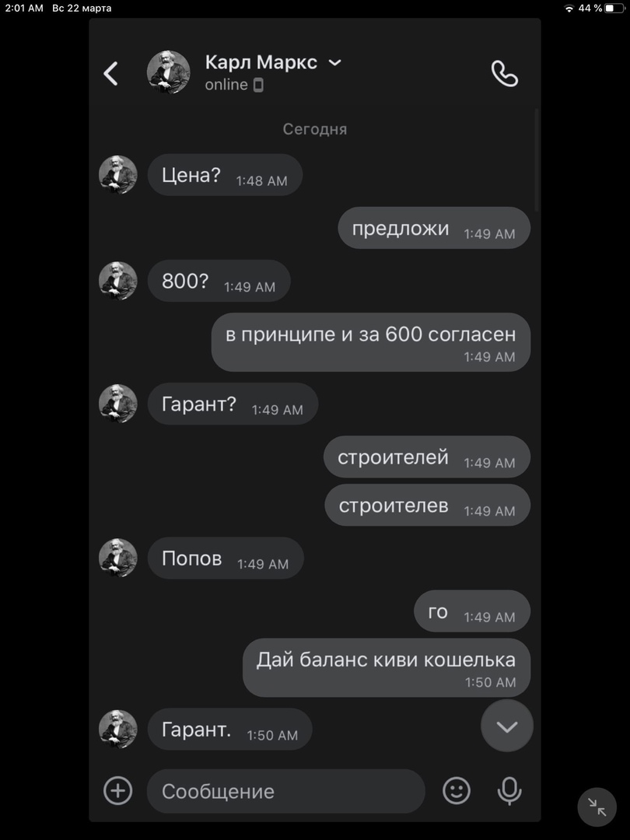Screen dimensions: 630x840
Task: Click the chat scrollbar on the right
Action: (536, 159)
